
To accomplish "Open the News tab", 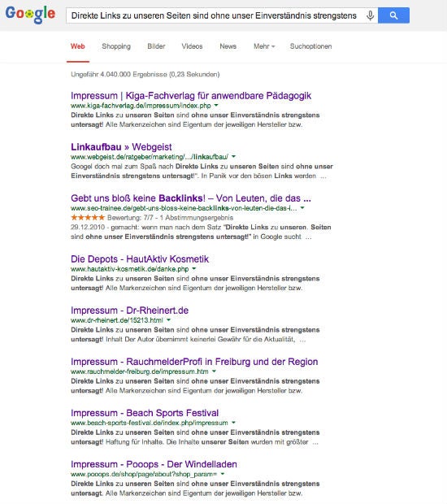I will coord(228,46).
